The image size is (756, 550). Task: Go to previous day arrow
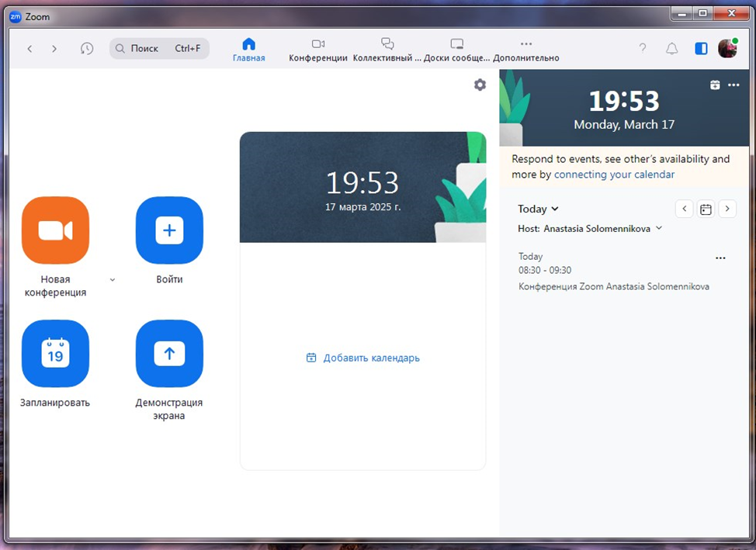(684, 209)
